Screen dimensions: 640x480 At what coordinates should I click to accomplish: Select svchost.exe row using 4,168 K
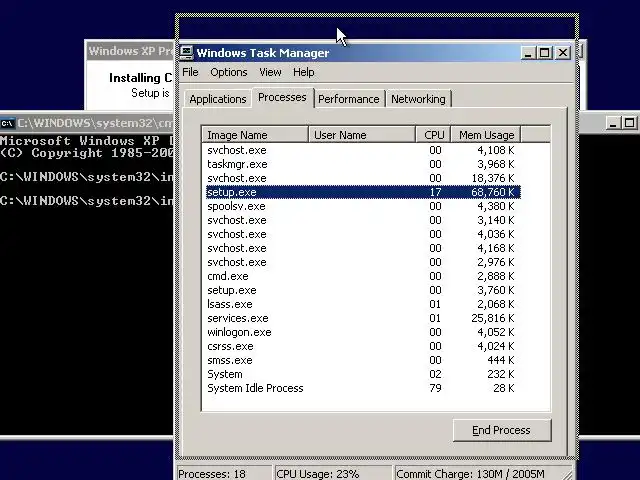tap(363, 248)
